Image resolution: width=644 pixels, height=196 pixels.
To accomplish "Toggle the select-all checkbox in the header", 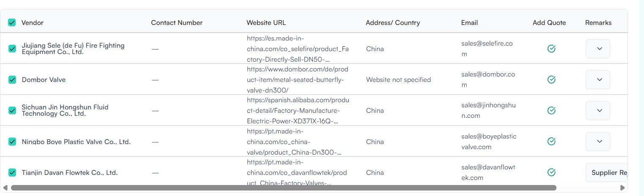I will point(12,22).
